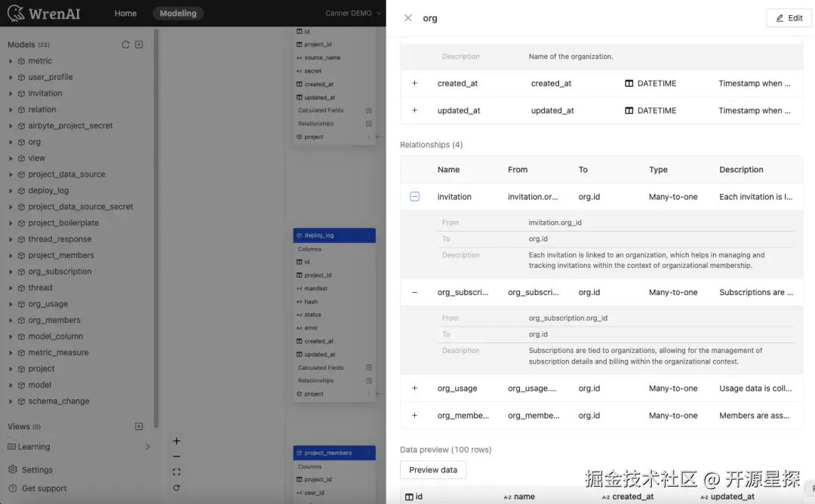The width and height of the screenshot is (815, 504).
Task: Select the deploy_log card header
Action: (334, 235)
